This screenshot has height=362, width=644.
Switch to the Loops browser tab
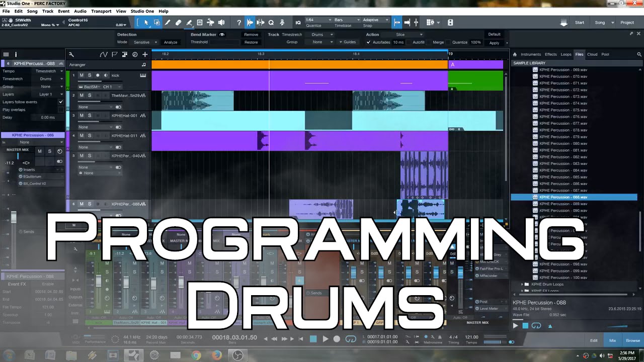click(566, 54)
